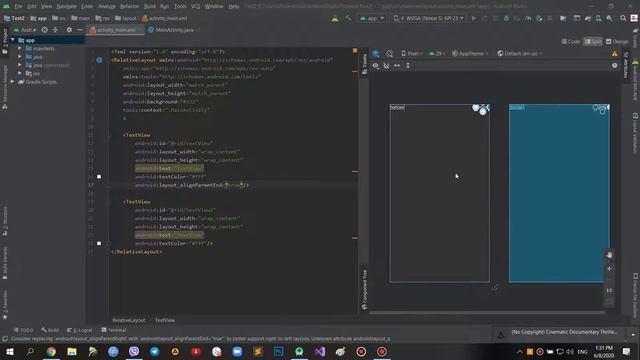
Task: Click the TextView breadcrumb below editor
Action: click(164, 320)
